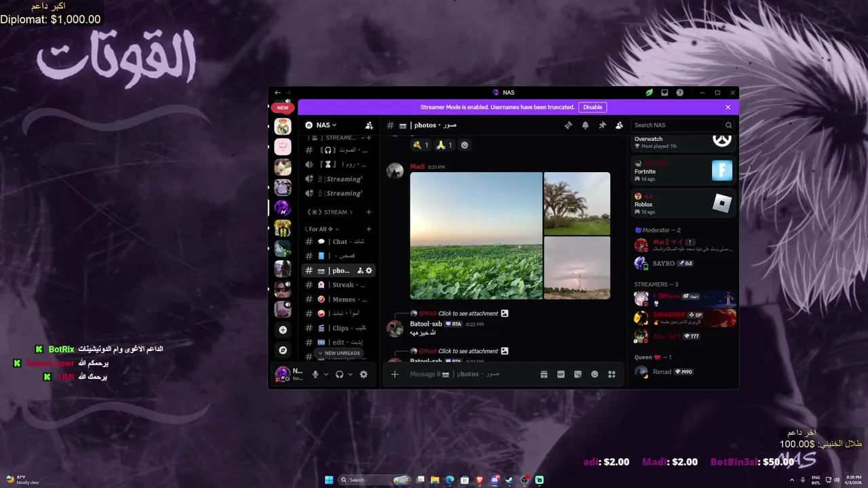Screen dimensions: 868x488
Task: Invite people icon next to NAS
Action: (x=369, y=125)
